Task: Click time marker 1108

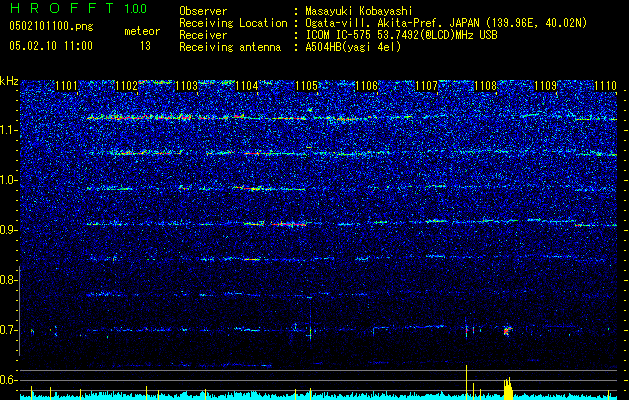Action: point(486,85)
